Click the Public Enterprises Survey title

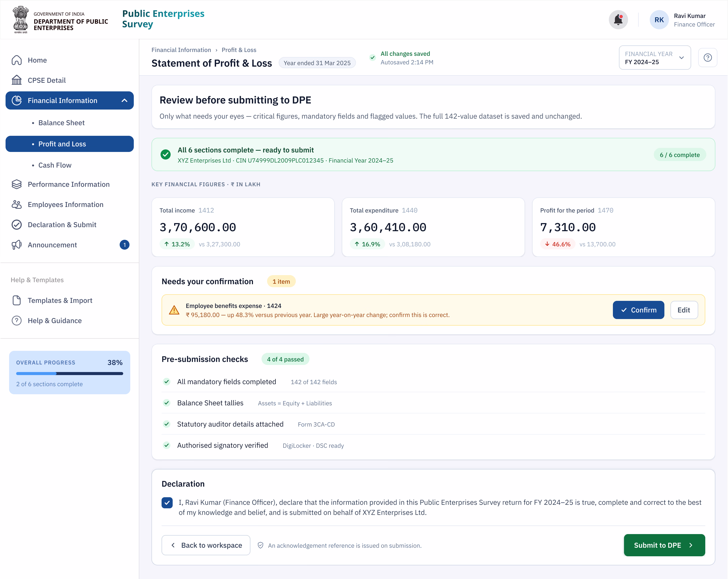(163, 19)
